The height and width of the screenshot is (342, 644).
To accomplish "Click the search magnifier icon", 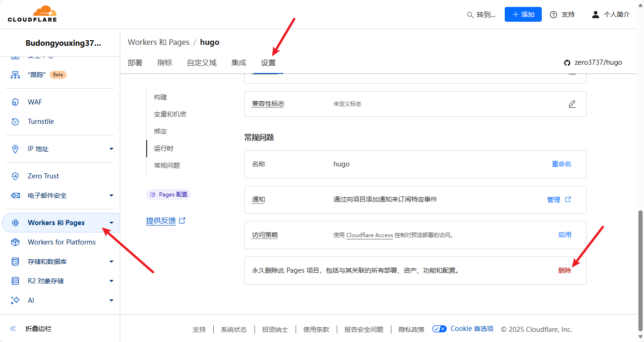I will [470, 15].
